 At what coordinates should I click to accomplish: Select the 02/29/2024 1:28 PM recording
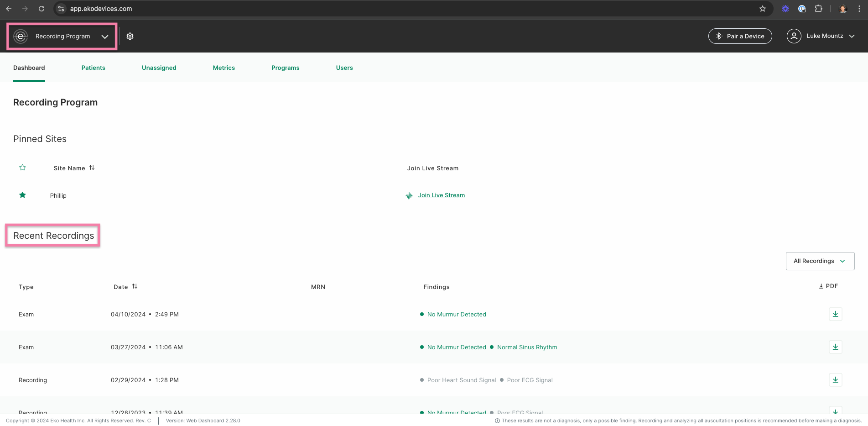pyautogui.click(x=434, y=380)
